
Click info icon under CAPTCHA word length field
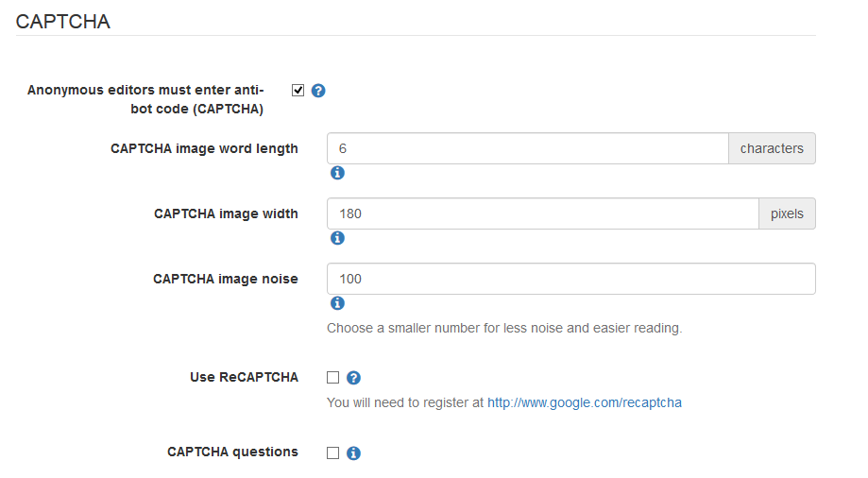click(337, 173)
